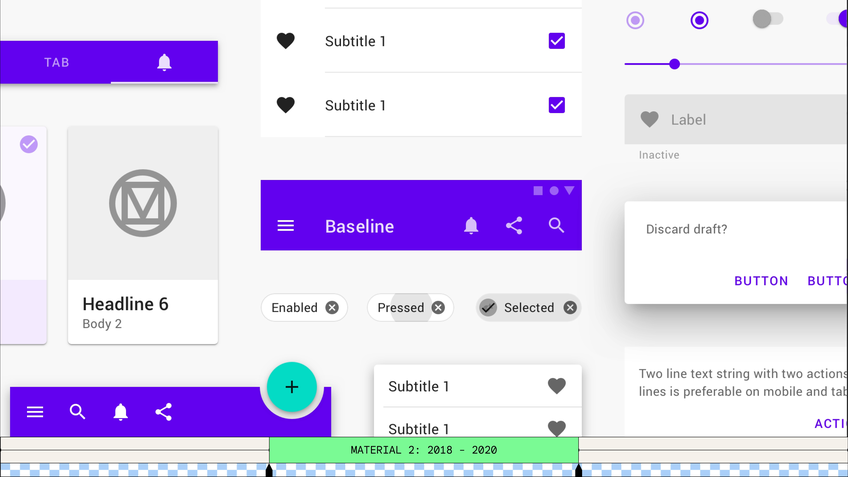Click the Material logo card image
Image resolution: width=848 pixels, height=477 pixels.
[143, 203]
